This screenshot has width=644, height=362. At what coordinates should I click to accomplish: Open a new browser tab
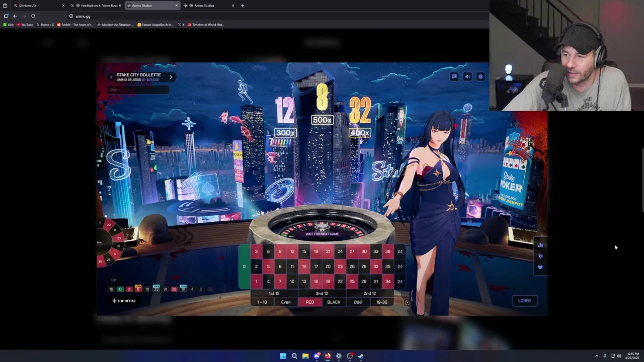(x=243, y=6)
